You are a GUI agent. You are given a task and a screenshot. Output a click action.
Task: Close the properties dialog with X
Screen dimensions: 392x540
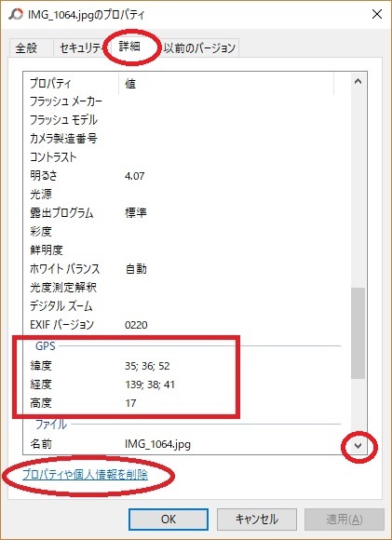pos(377,14)
